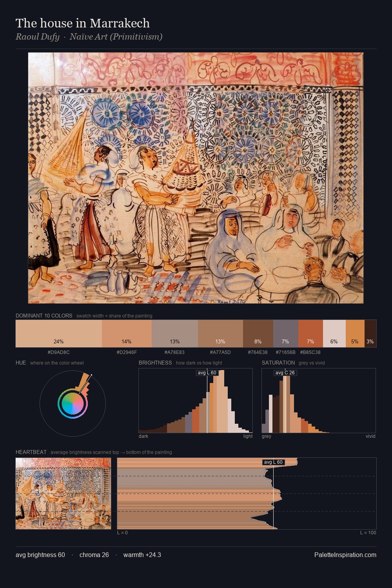Image resolution: width=392 pixels, height=588 pixels.
Task: Open the main painting image
Action: pos(196,178)
